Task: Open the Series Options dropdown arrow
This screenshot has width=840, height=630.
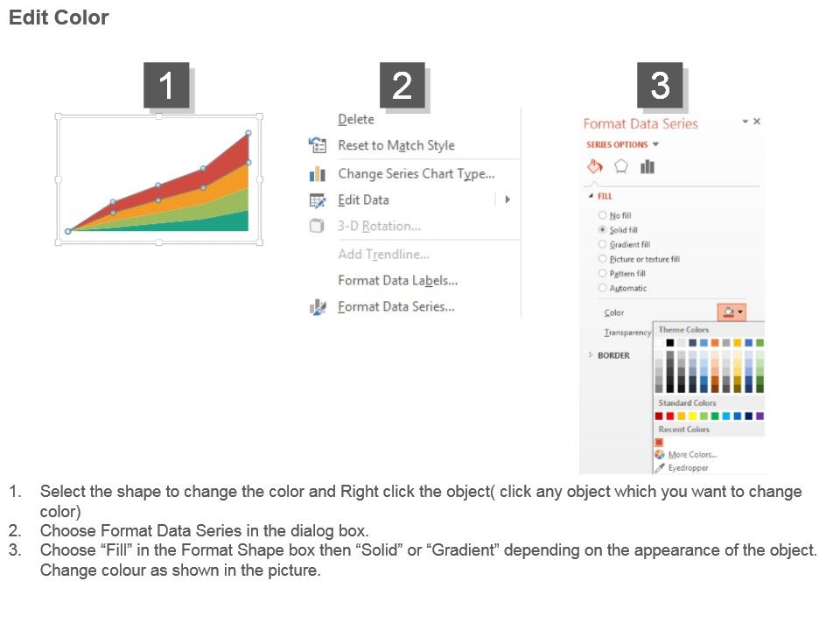Action: pyautogui.click(x=656, y=144)
